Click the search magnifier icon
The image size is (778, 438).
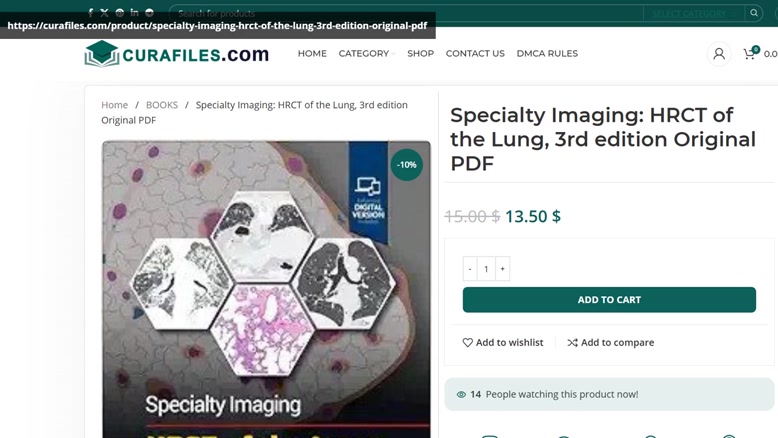tap(754, 13)
